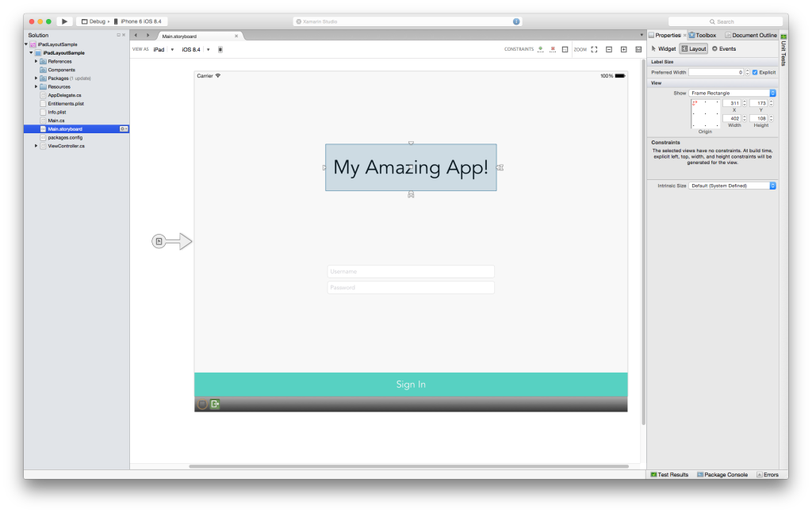This screenshot has width=812, height=513.
Task: Click the orientation toggle icon beside iOS 8.4
Action: click(x=220, y=49)
